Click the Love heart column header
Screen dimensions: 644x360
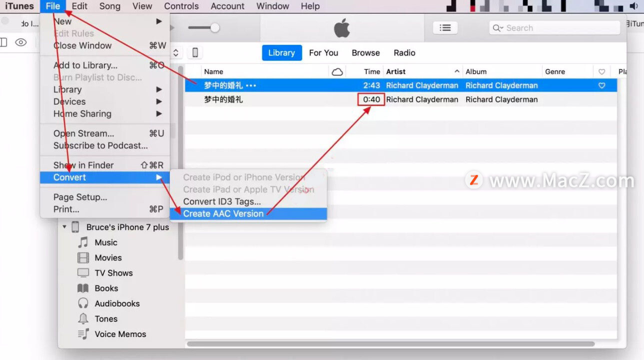[x=602, y=71]
